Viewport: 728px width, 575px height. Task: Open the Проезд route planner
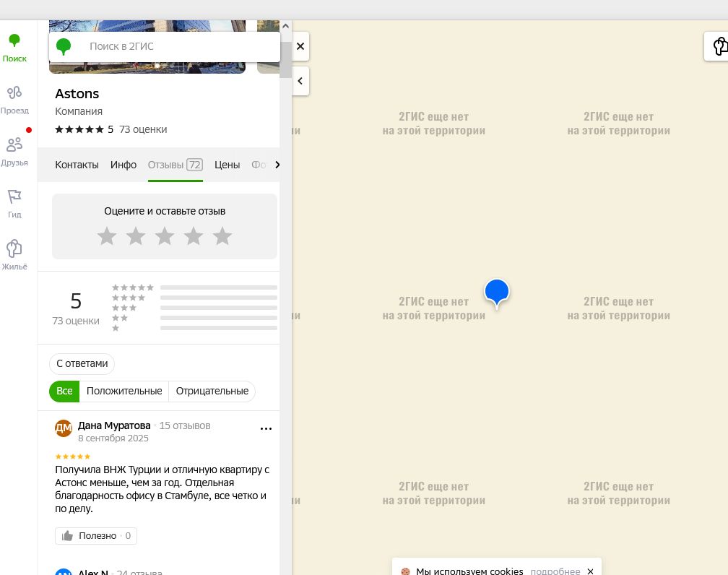click(x=14, y=100)
